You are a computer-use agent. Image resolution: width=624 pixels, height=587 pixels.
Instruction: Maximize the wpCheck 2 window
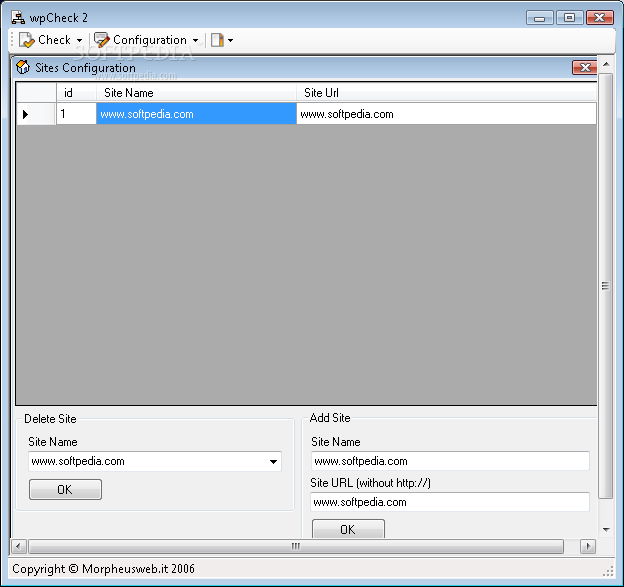569,18
